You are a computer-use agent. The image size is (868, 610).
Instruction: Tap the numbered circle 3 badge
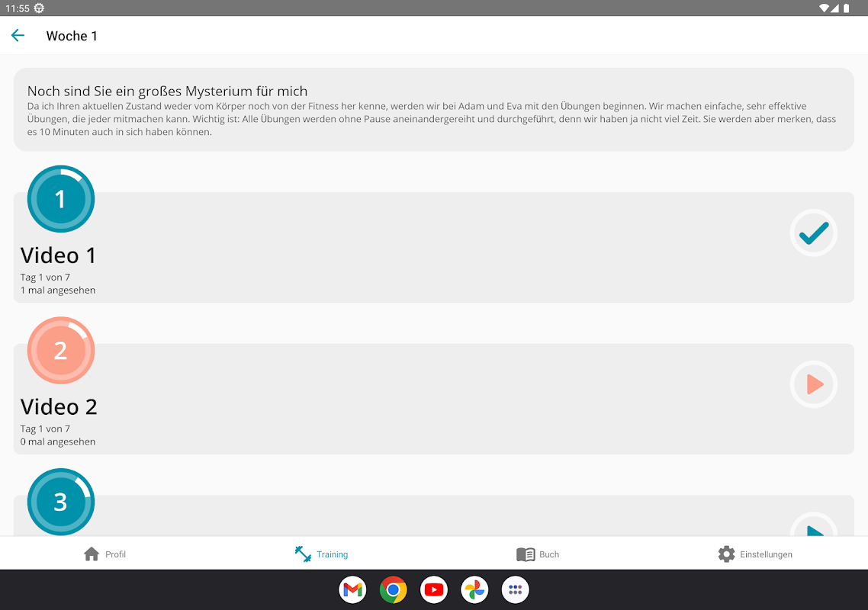[61, 502]
